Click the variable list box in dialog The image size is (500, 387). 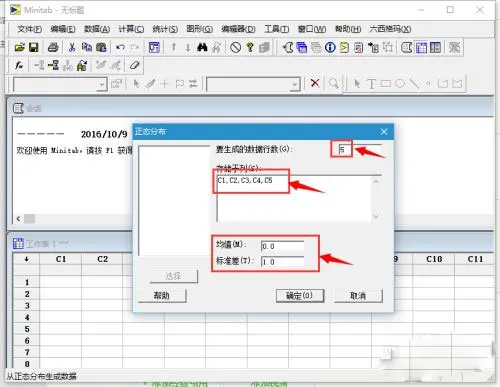click(x=174, y=201)
